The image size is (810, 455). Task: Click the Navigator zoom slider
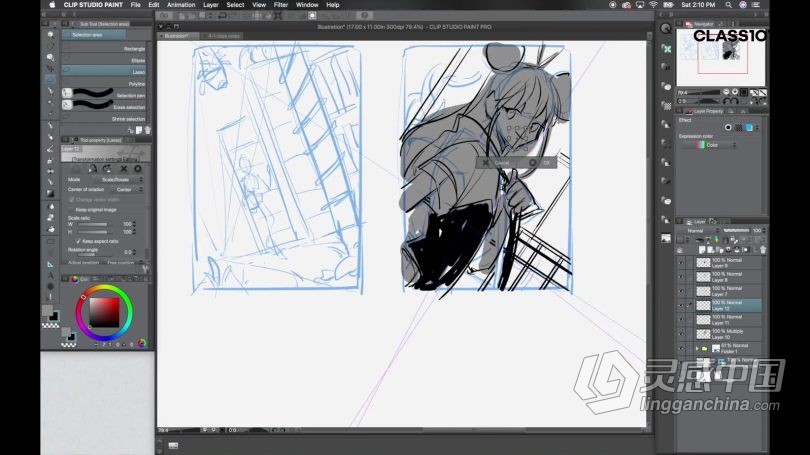point(706,92)
